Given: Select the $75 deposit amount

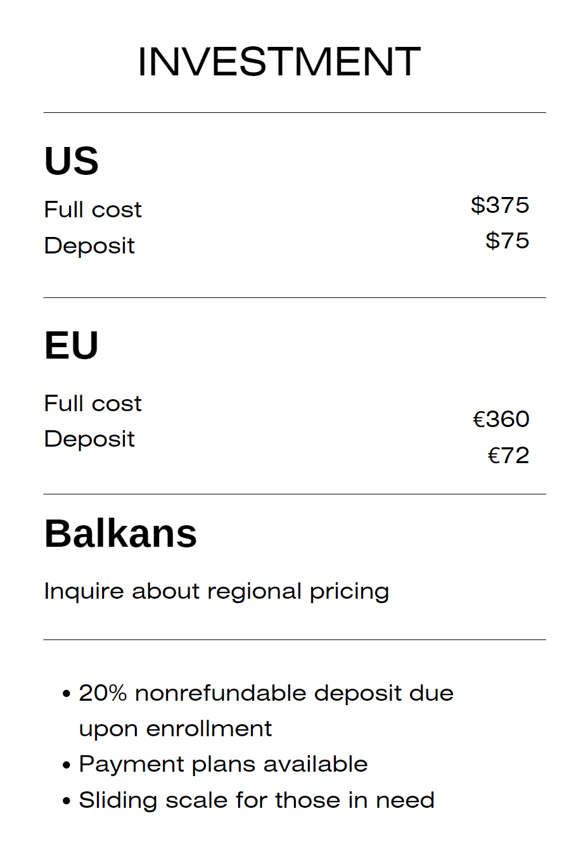Looking at the screenshot, I should [x=508, y=240].
